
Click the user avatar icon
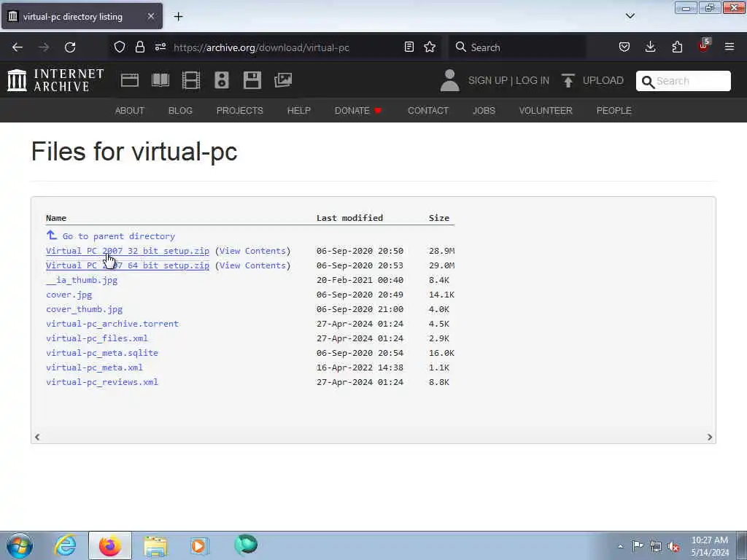pyautogui.click(x=449, y=80)
